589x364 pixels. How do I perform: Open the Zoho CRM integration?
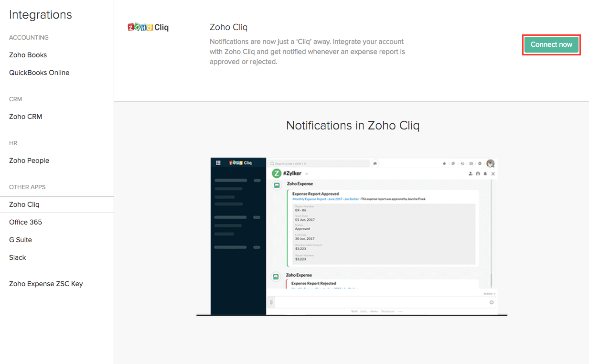point(26,117)
